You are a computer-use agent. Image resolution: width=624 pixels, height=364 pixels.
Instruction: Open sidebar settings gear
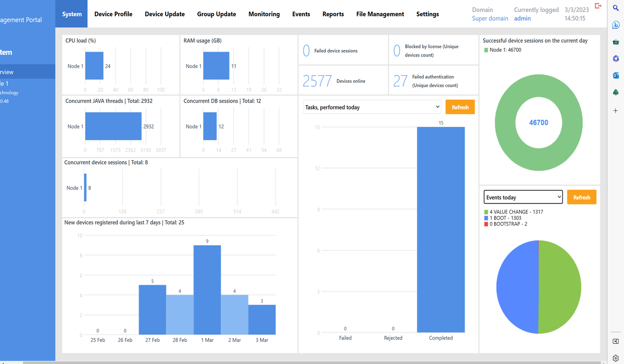[x=616, y=358]
